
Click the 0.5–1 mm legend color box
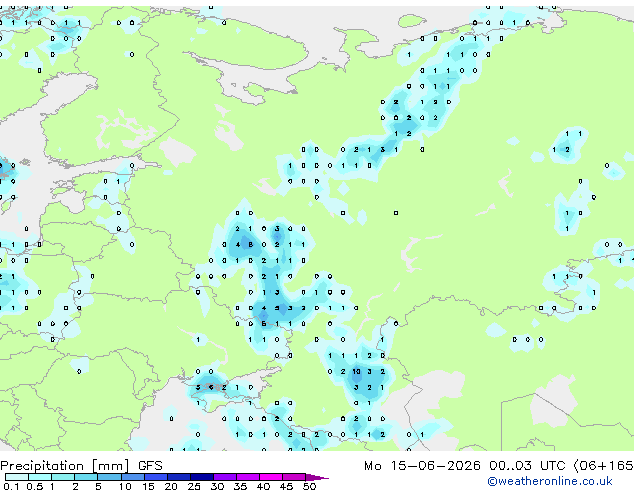(40, 477)
